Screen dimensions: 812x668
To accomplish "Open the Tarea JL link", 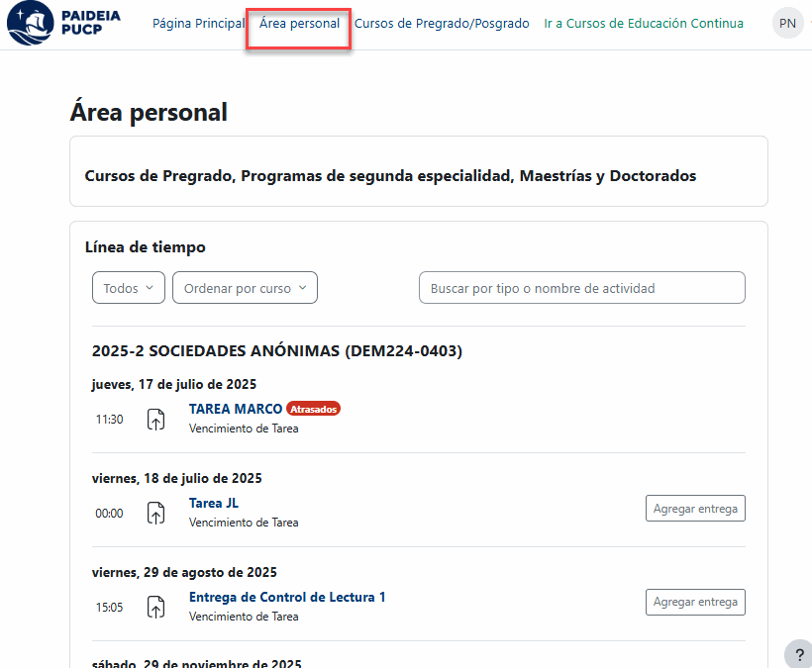I will tap(214, 503).
